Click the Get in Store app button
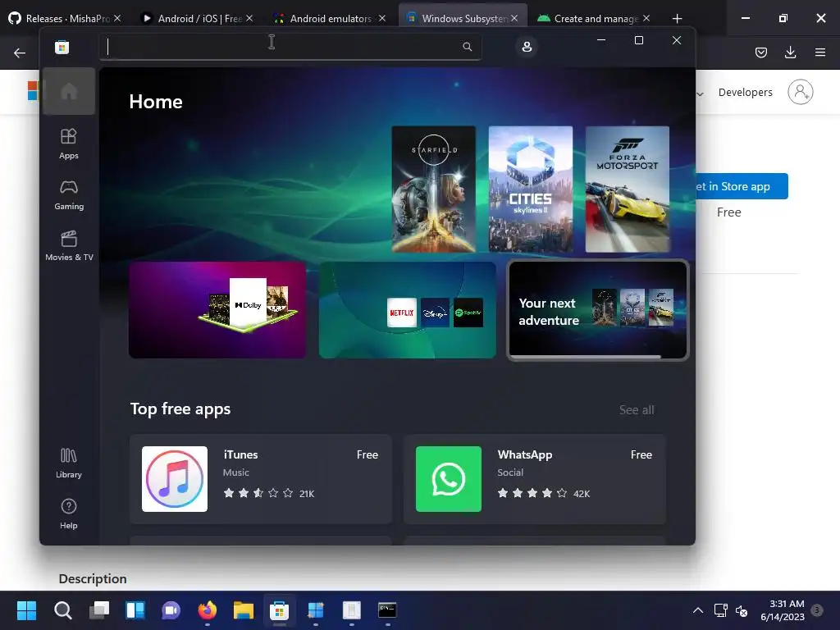Image resolution: width=840 pixels, height=630 pixels. tap(742, 186)
